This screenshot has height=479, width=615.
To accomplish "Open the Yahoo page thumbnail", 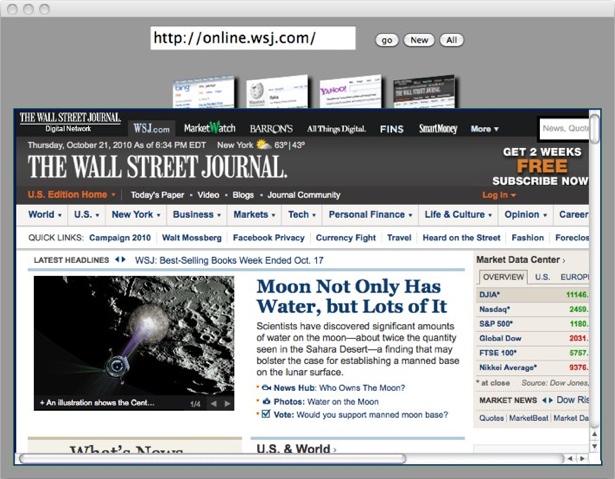I will click(350, 91).
